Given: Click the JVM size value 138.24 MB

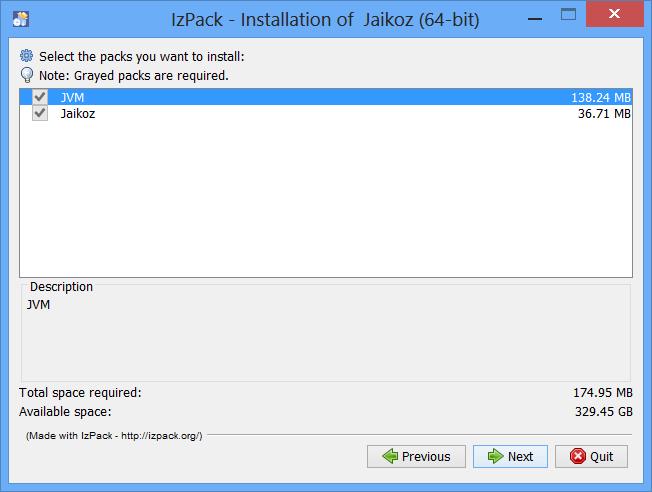Looking at the screenshot, I should point(601,97).
